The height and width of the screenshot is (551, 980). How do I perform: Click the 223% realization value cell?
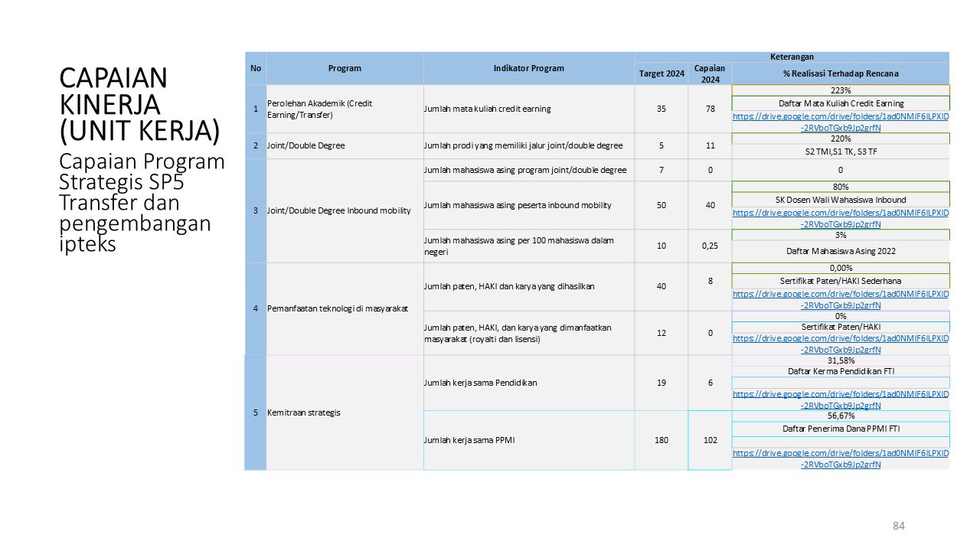(x=841, y=90)
